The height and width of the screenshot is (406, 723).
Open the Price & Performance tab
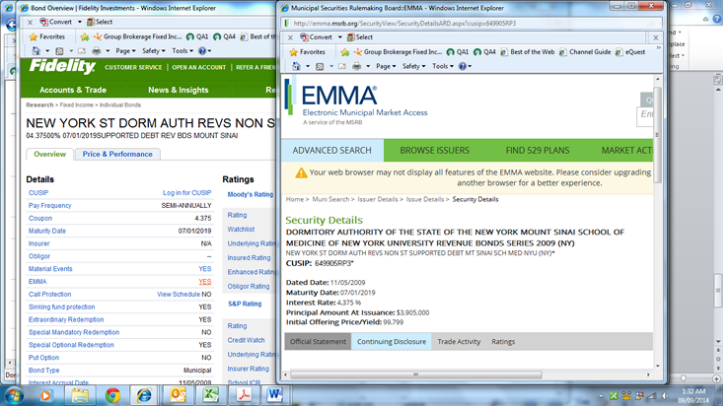(x=117, y=154)
